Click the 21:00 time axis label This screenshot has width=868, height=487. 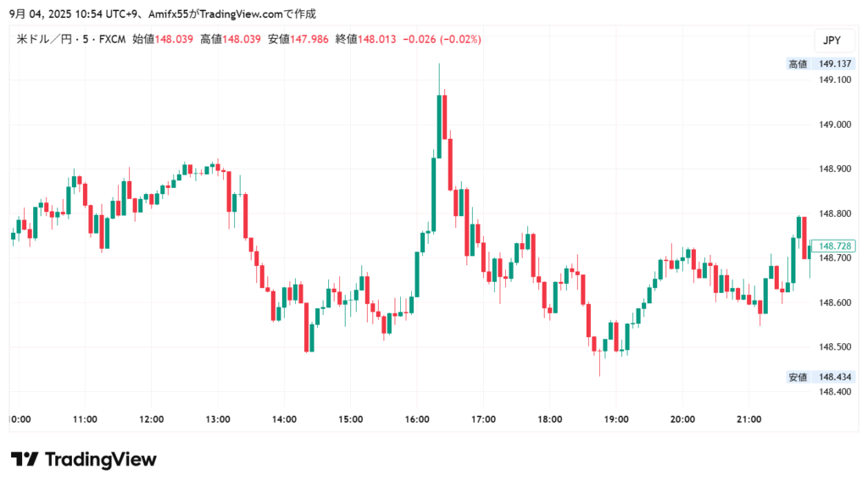click(749, 419)
